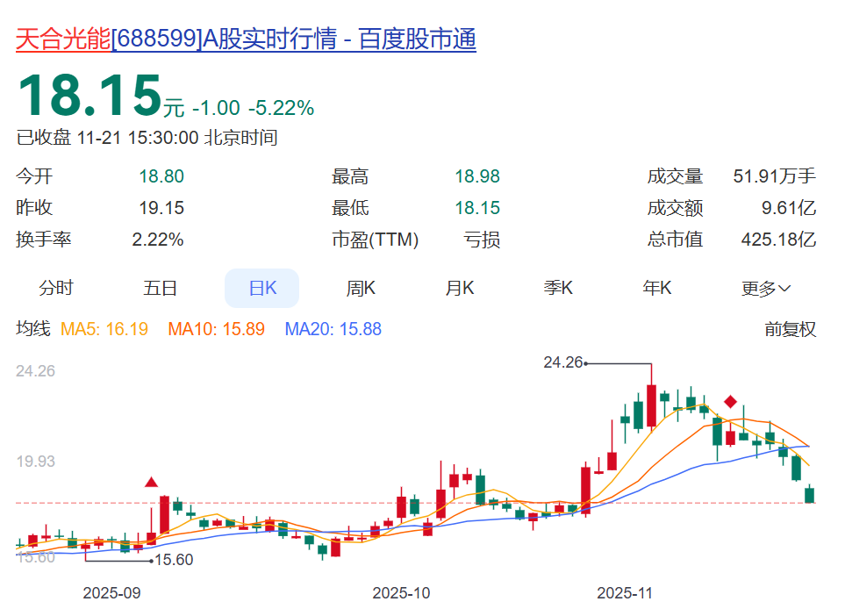Click the MA10 moving average legend
The image size is (845, 616).
point(216,329)
